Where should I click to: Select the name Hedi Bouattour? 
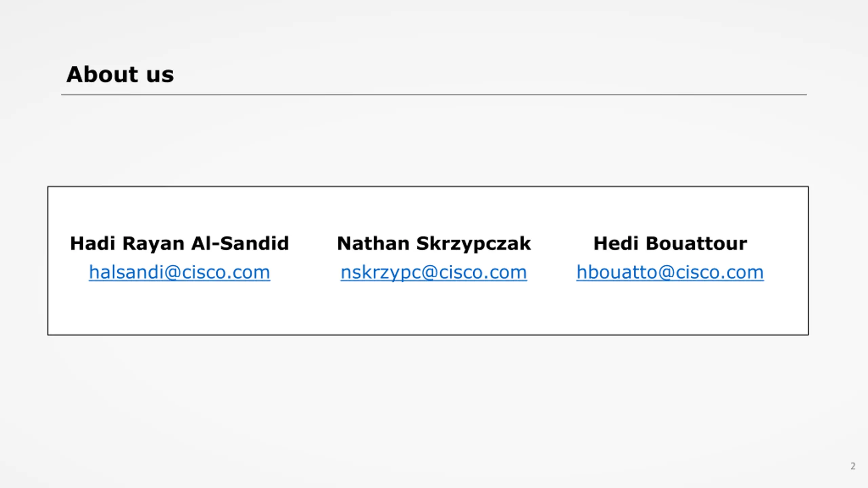tap(670, 244)
